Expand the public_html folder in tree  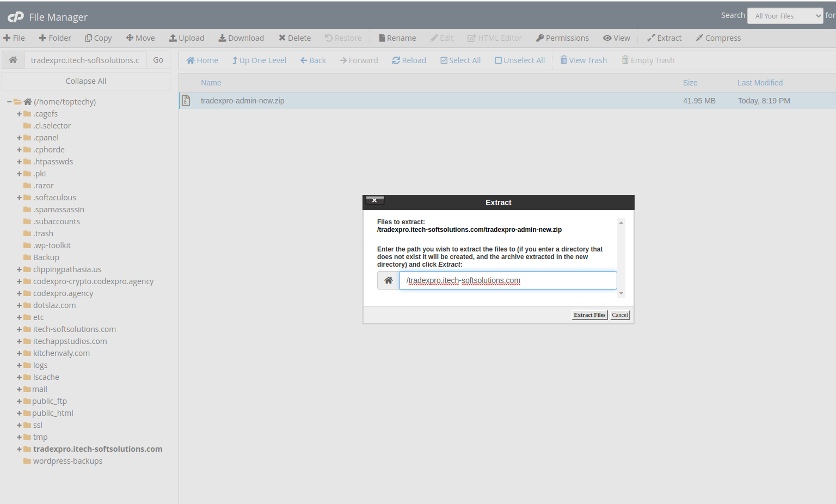click(19, 413)
